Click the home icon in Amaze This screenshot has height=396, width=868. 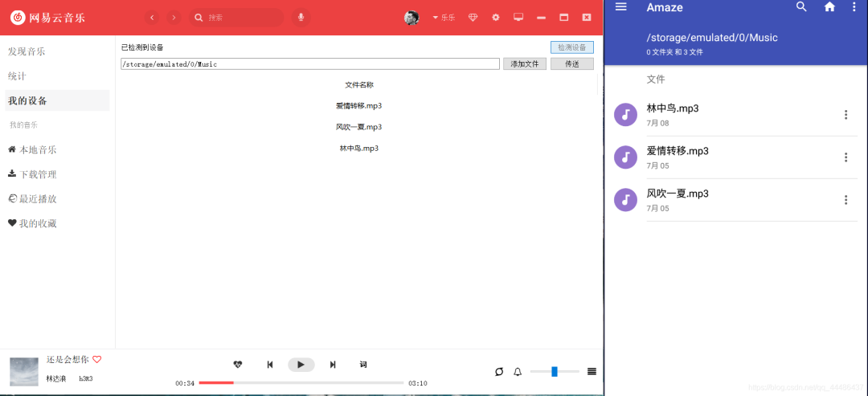pos(829,7)
